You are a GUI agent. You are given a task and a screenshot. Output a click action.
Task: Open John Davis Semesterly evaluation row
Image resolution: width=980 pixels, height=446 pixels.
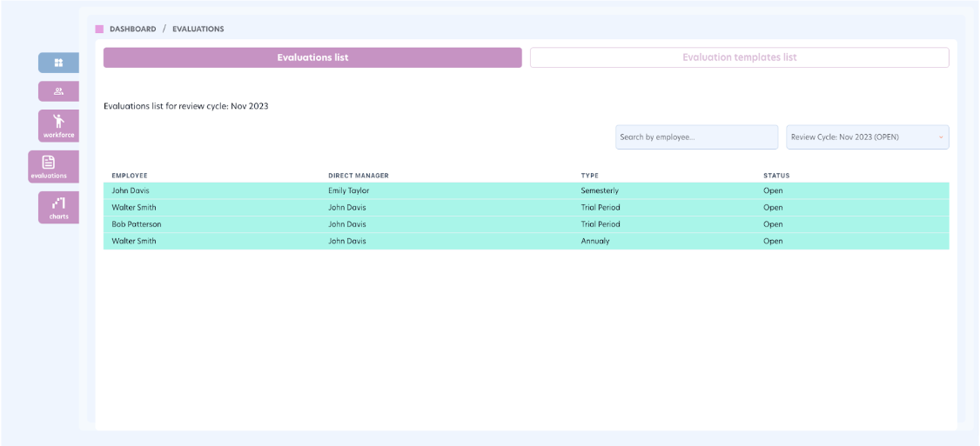(526, 190)
